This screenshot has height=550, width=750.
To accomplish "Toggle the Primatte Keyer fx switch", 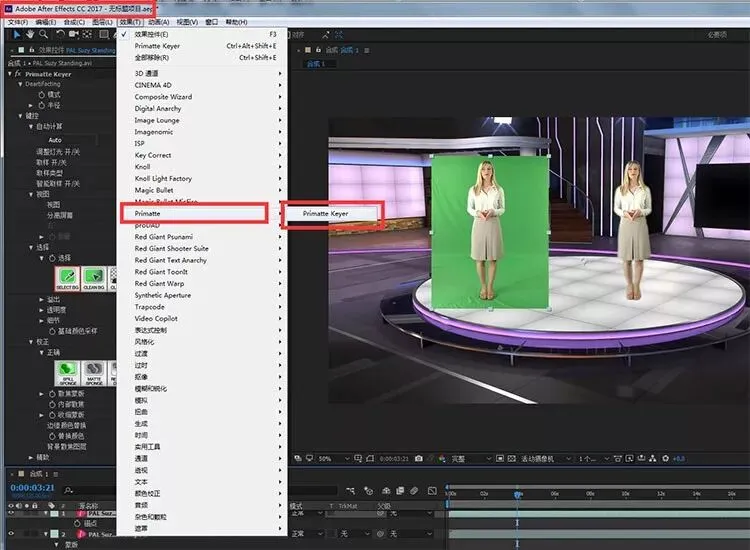I will (17, 74).
